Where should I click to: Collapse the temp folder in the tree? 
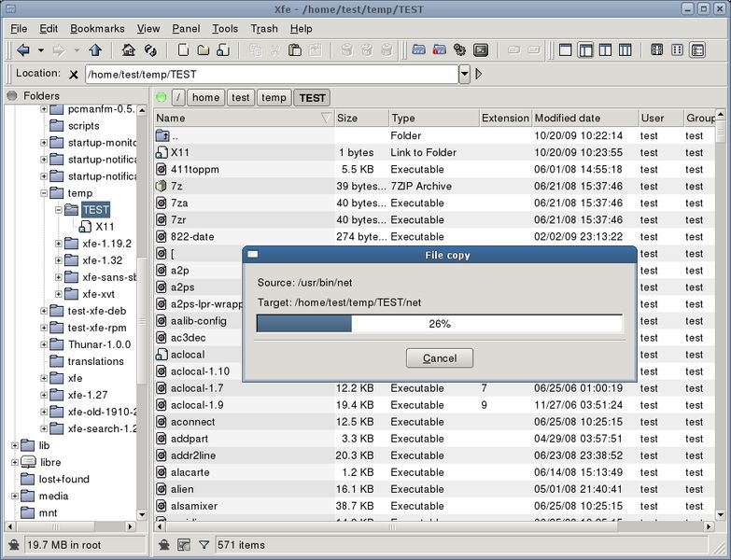click(44, 193)
